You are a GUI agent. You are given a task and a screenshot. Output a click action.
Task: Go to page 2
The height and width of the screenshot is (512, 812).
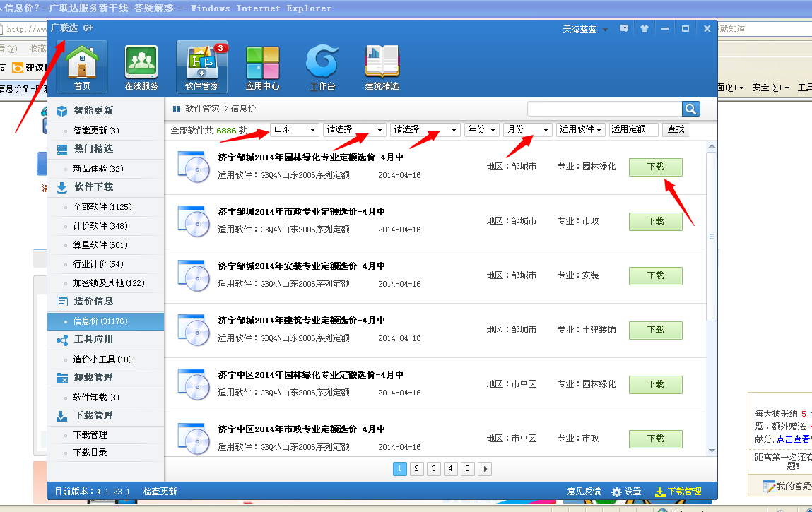(x=416, y=468)
